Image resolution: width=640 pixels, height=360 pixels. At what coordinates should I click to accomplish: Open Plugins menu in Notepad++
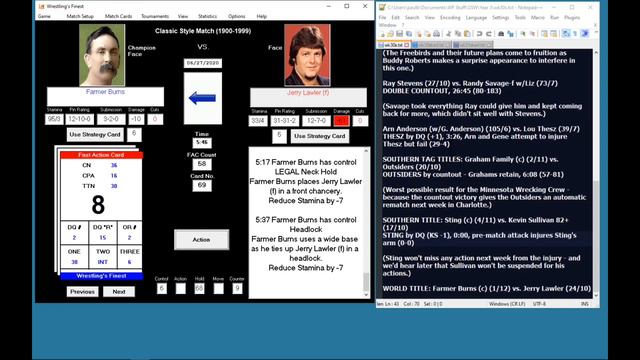click(x=572, y=18)
